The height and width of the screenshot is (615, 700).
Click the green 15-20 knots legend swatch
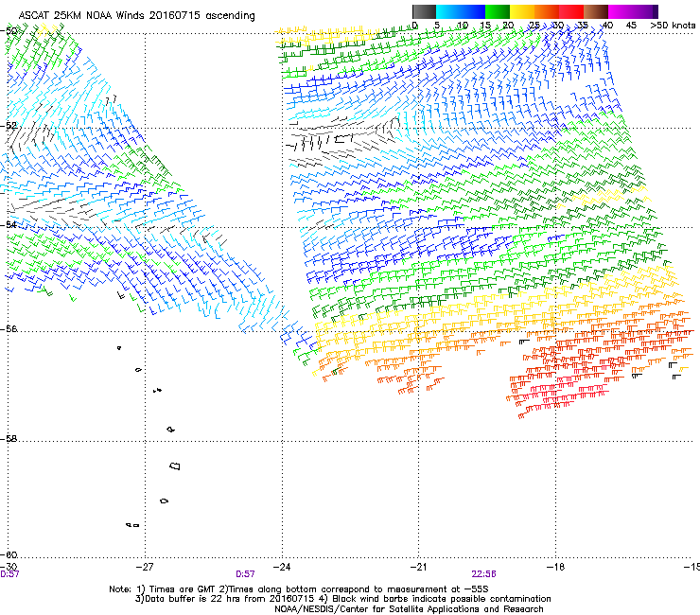(x=498, y=11)
